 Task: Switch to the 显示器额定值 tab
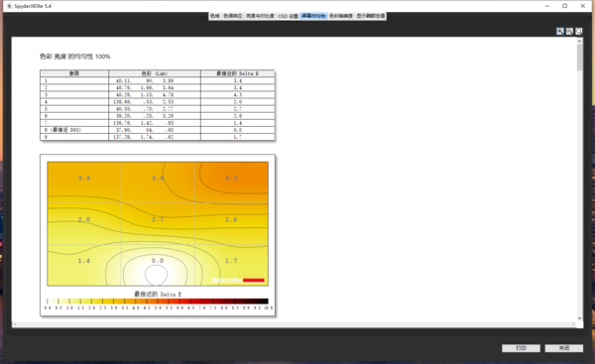[371, 16]
